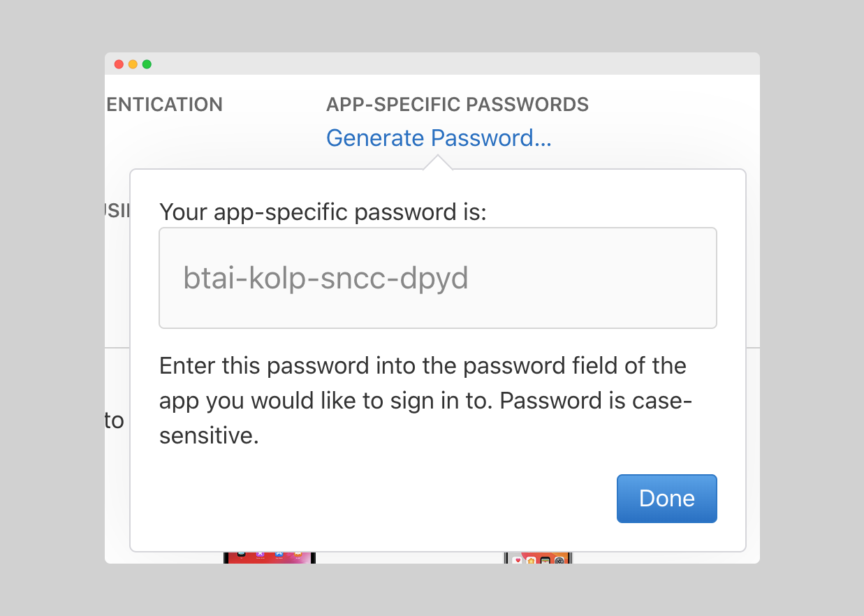Select the generated app-specific password field
The height and width of the screenshot is (616, 864).
point(438,278)
